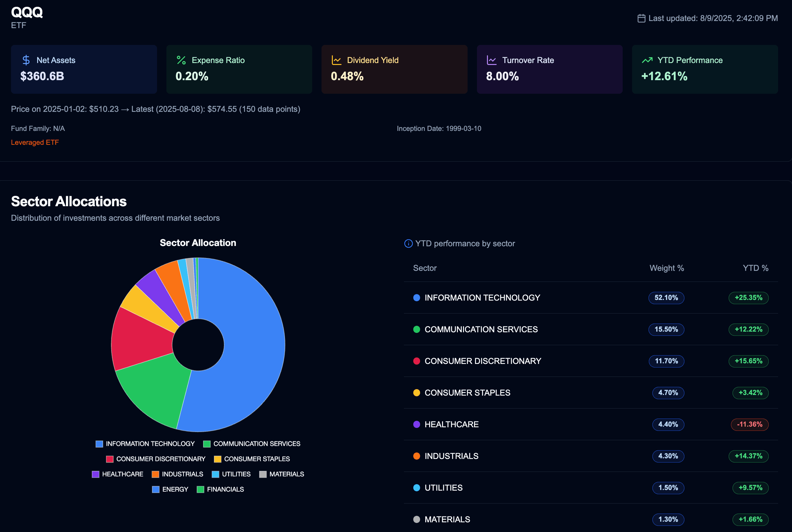Expand the INDUSTRIALS sector row
Viewport: 792px width, 532px height.
pos(451,456)
